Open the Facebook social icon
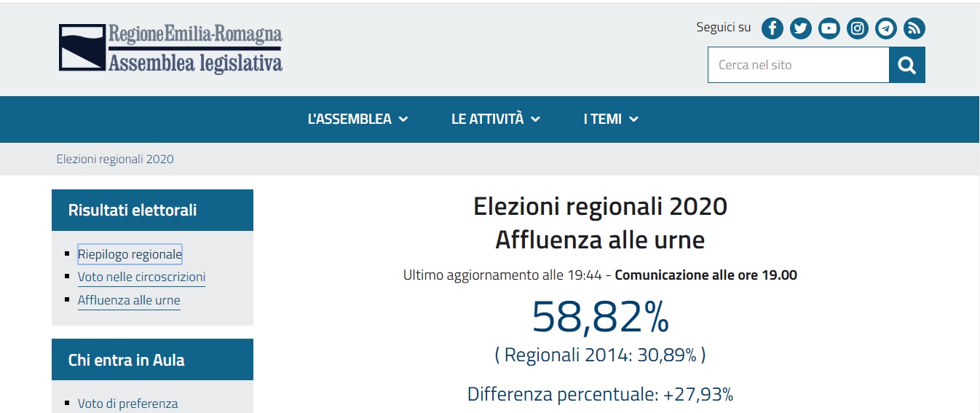The height and width of the screenshot is (413, 980). click(x=772, y=28)
